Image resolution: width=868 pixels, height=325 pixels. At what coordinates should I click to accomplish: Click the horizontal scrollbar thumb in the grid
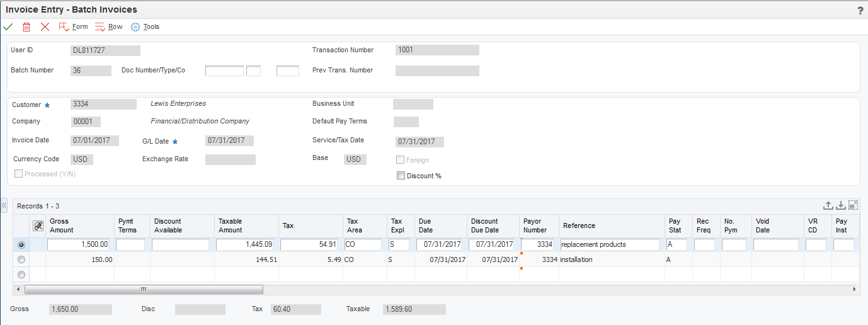click(144, 289)
